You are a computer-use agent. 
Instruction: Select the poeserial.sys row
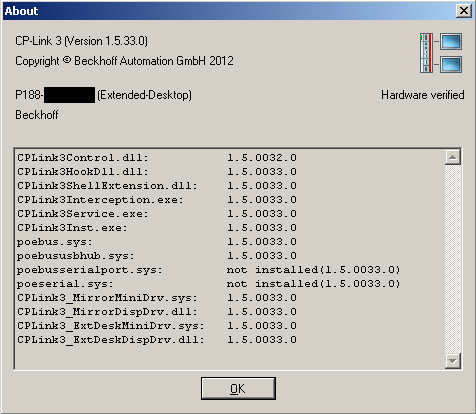208,283
